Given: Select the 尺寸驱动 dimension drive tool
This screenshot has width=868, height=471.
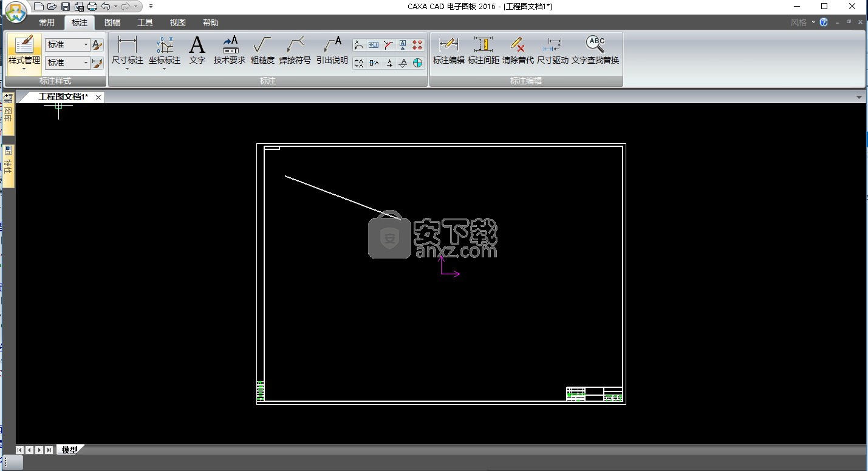Looking at the screenshot, I should [x=553, y=50].
